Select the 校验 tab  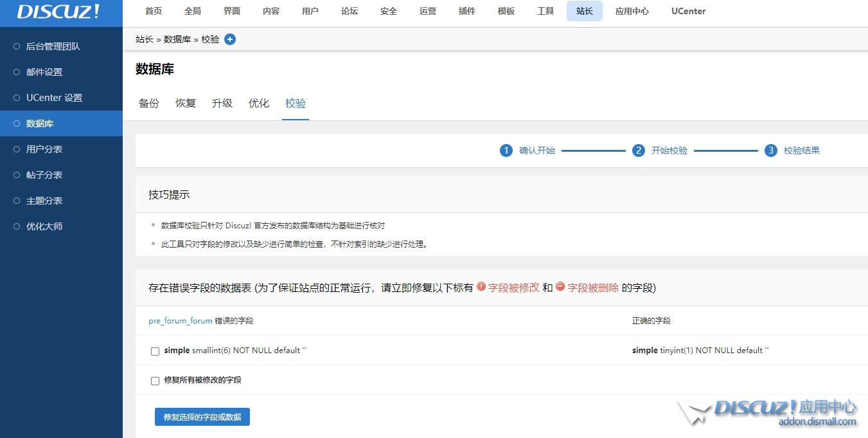296,104
